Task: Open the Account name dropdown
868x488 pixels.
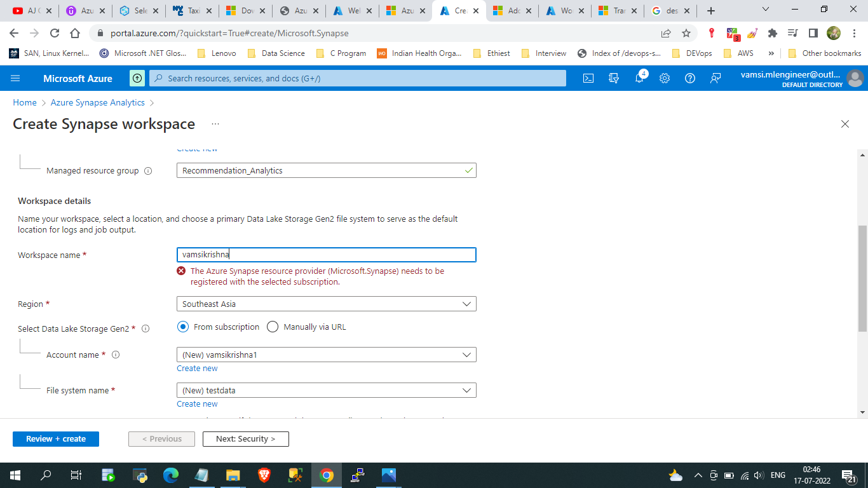Action: [x=327, y=355]
